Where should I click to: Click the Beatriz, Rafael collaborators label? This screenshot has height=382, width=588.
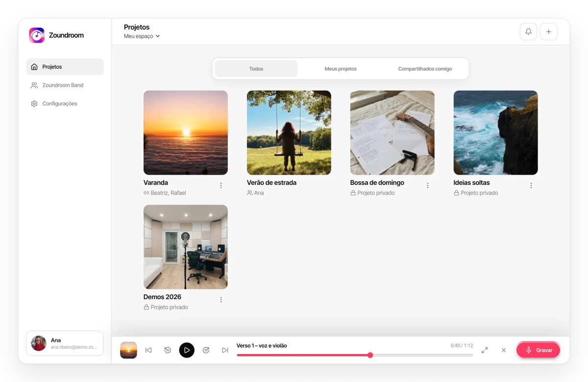165,193
